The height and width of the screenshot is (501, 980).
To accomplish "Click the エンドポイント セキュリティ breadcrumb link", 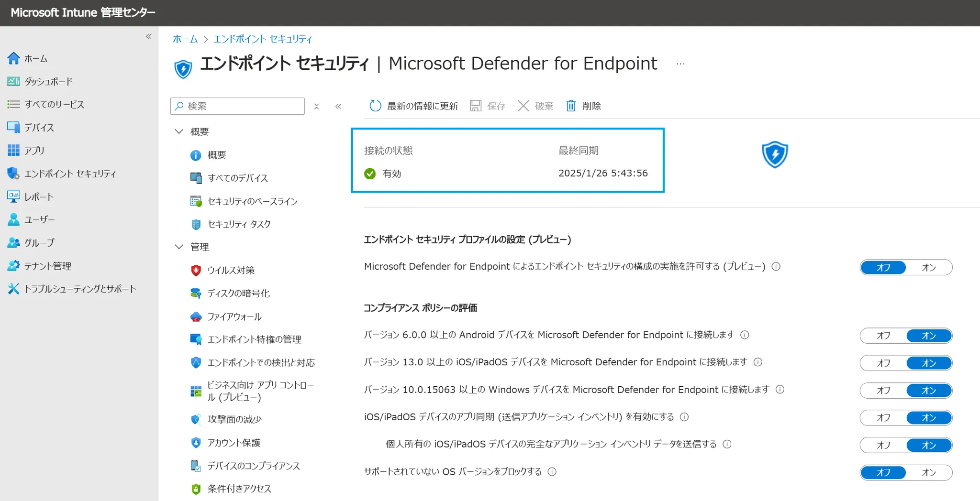I will click(263, 39).
